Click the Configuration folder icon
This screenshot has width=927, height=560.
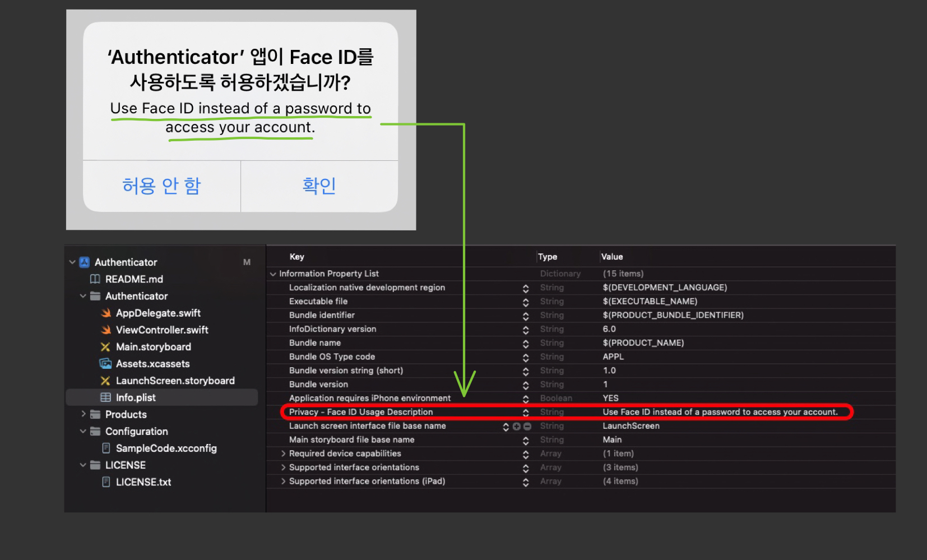[x=95, y=431]
